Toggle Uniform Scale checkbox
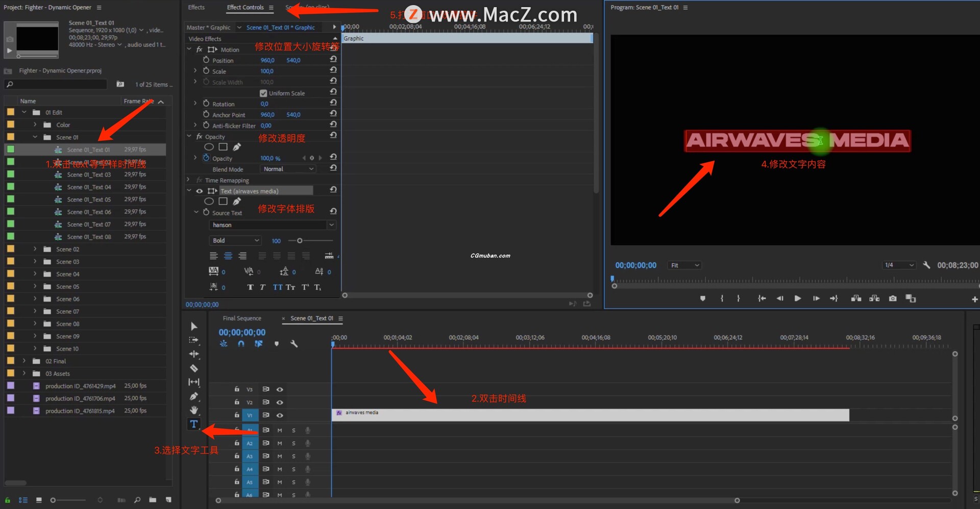Image resolution: width=980 pixels, height=509 pixels. (263, 93)
